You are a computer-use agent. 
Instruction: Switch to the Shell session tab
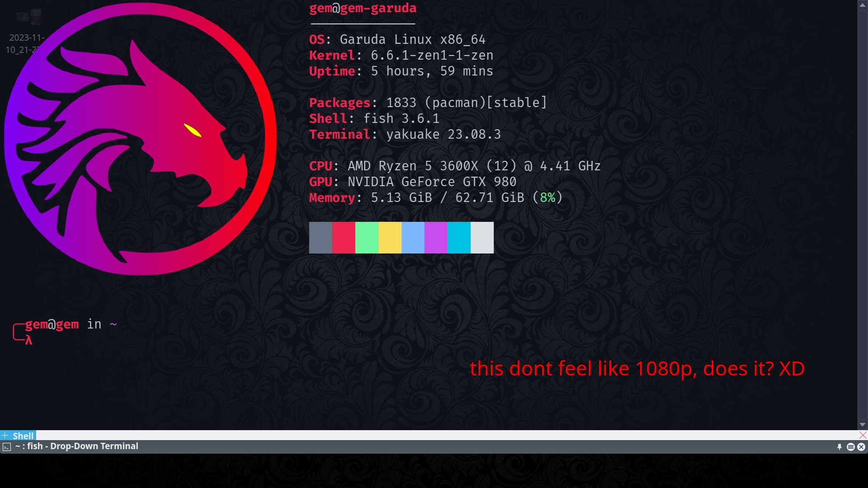23,436
